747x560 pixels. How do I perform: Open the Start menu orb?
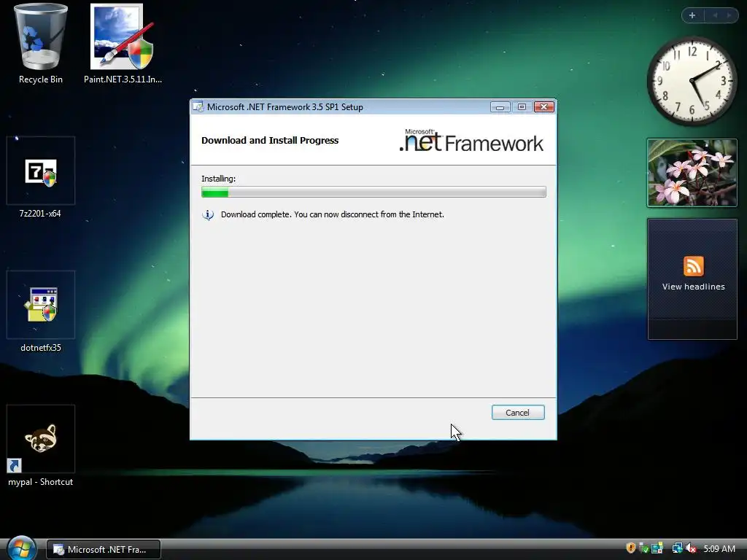22,548
